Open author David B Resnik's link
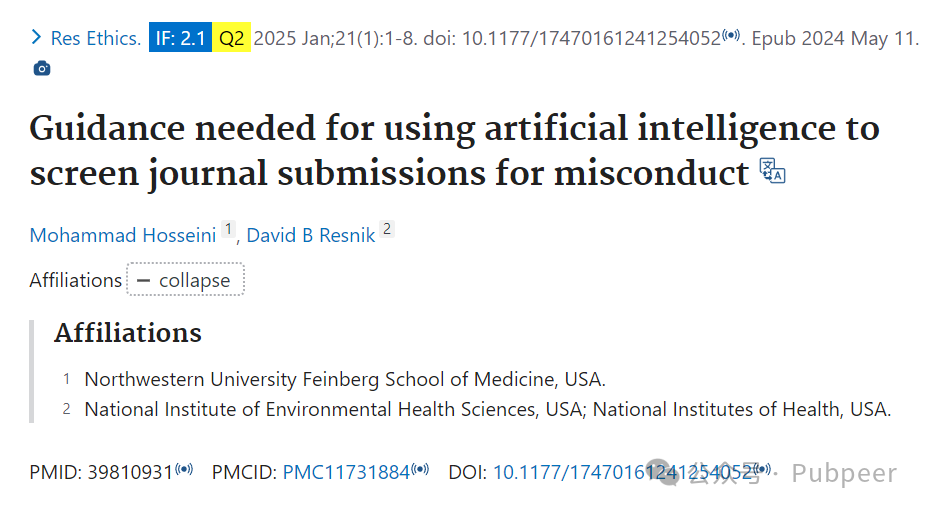 click(x=311, y=236)
